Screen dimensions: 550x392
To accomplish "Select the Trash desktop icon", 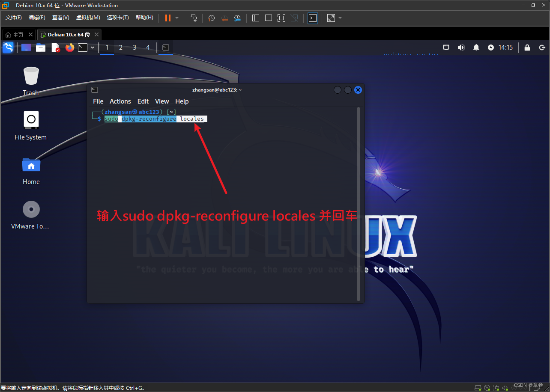I will 31,81.
